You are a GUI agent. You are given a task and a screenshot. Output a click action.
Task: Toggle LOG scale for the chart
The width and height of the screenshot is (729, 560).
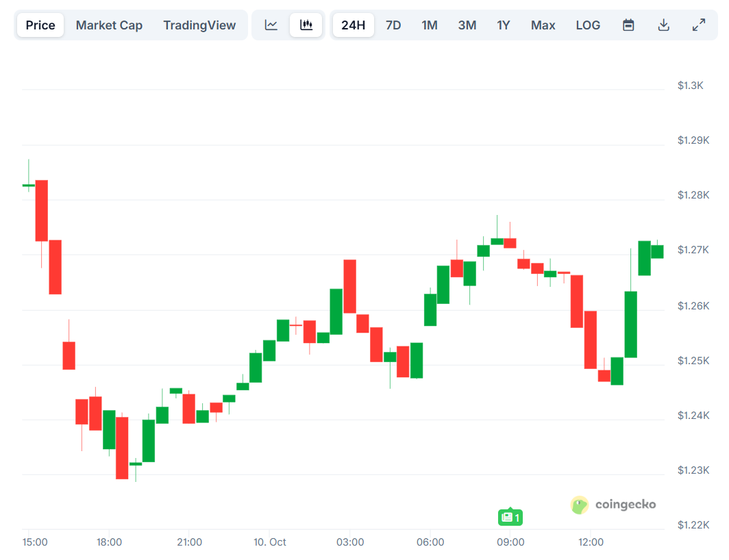588,25
